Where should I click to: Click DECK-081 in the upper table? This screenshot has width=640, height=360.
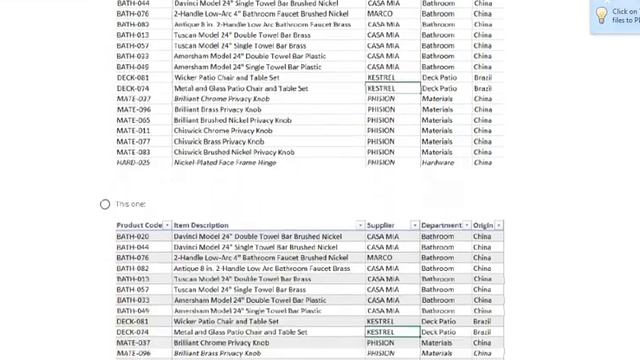133,78
